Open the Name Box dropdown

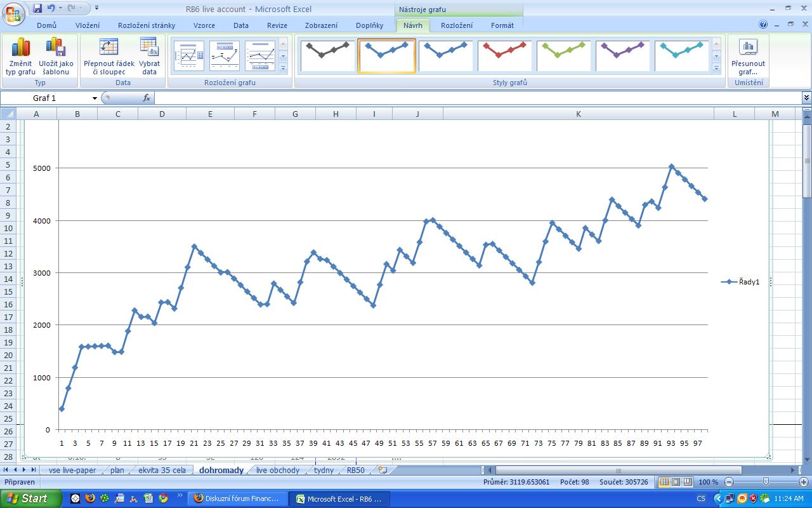pos(95,98)
